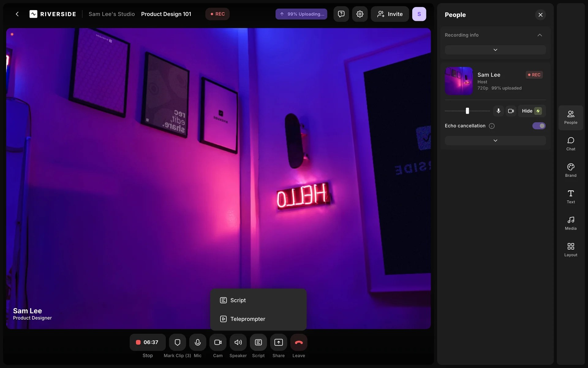
Task: Open the Layout panel icon
Action: (x=571, y=249)
